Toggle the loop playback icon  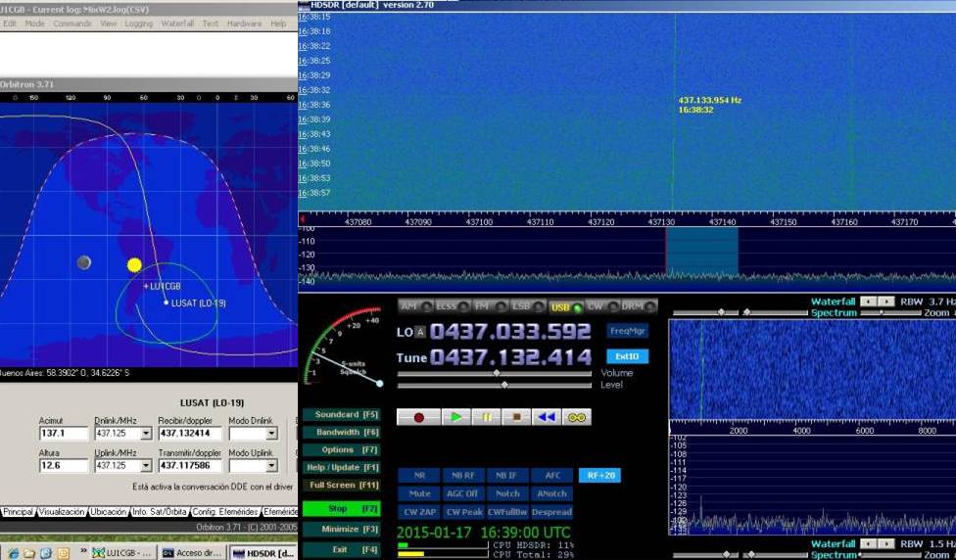[577, 417]
